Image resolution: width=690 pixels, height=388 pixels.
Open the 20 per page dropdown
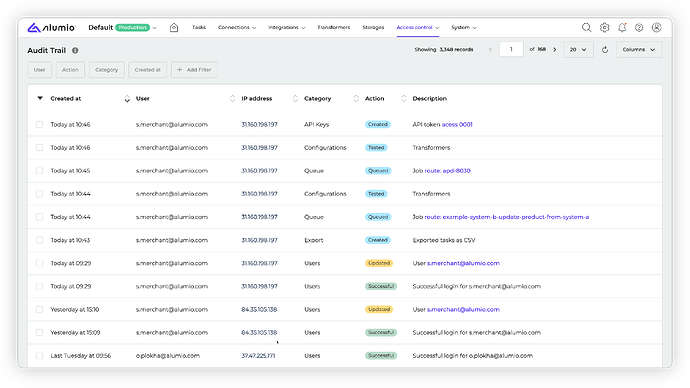(x=578, y=50)
